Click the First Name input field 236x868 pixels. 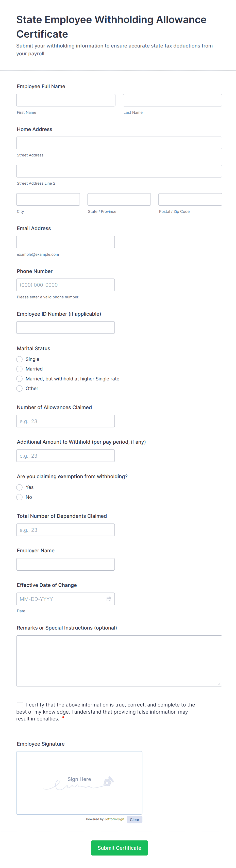point(66,100)
